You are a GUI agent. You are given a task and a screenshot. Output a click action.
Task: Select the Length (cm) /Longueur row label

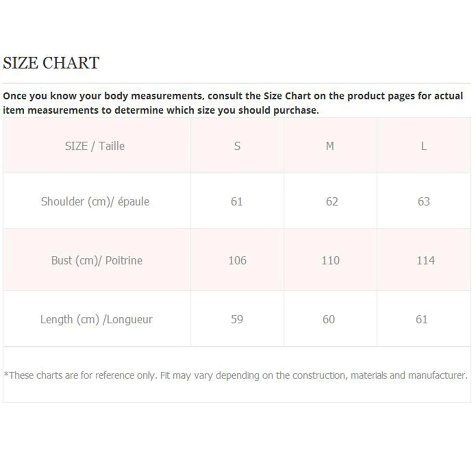(x=96, y=319)
